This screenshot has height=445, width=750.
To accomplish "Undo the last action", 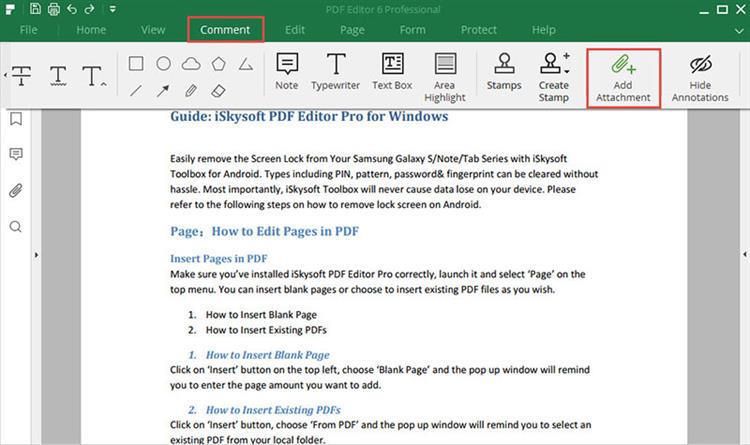I will [72, 9].
